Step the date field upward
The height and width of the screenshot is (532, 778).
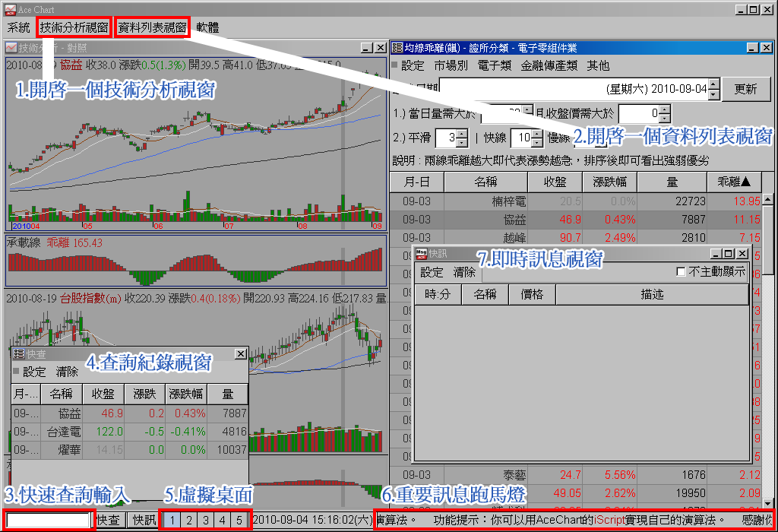click(x=714, y=84)
